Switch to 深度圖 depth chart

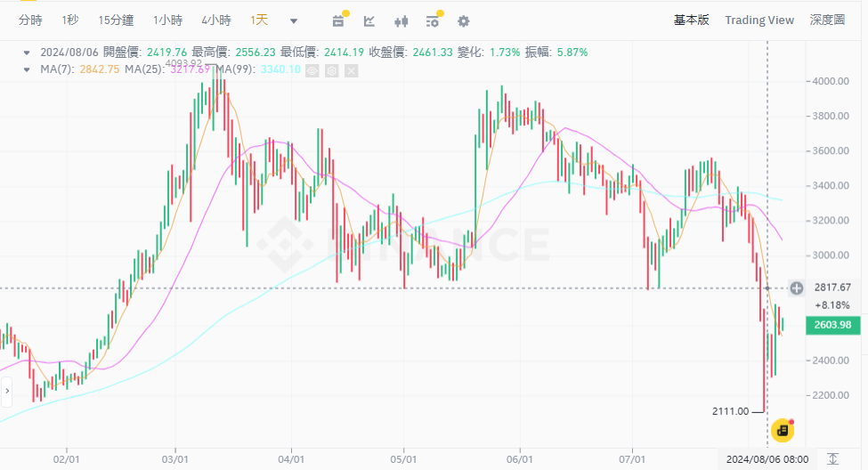coord(827,20)
